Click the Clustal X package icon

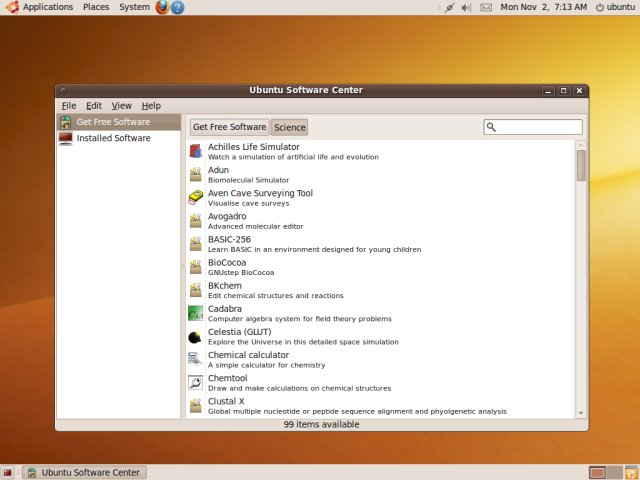coord(196,406)
